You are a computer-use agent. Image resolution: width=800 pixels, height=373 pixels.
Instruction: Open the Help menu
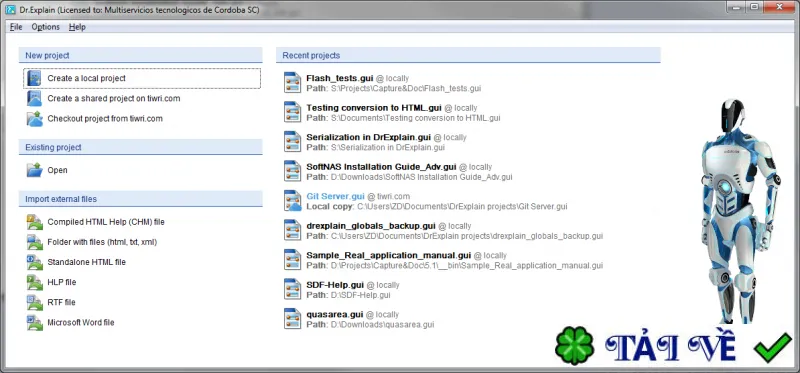pyautogui.click(x=77, y=27)
